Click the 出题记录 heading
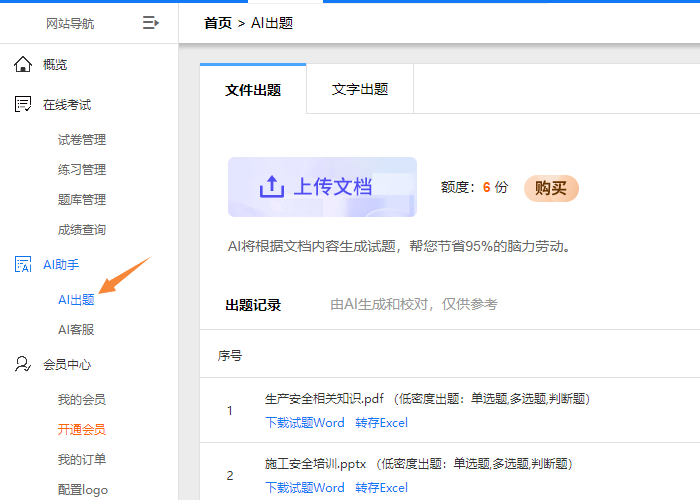Viewport: 700px width, 500px height. tap(253, 305)
